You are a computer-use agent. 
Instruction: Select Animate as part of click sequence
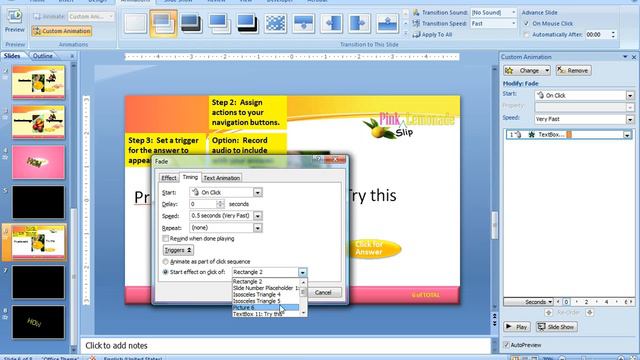tap(165, 261)
